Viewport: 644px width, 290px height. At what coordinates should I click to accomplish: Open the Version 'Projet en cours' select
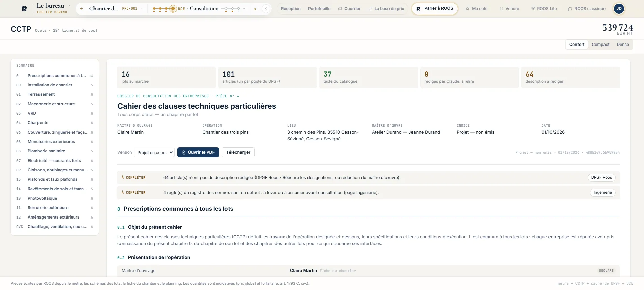[154, 152]
